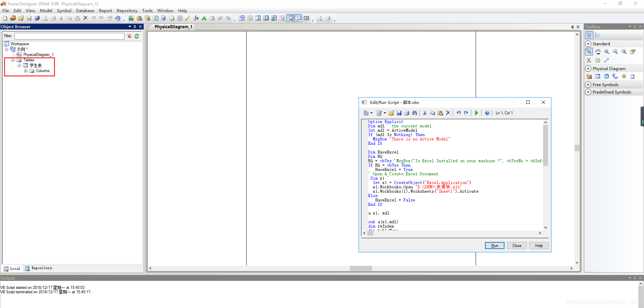Open the Database menu
This screenshot has width=644, height=308.
coord(85,11)
